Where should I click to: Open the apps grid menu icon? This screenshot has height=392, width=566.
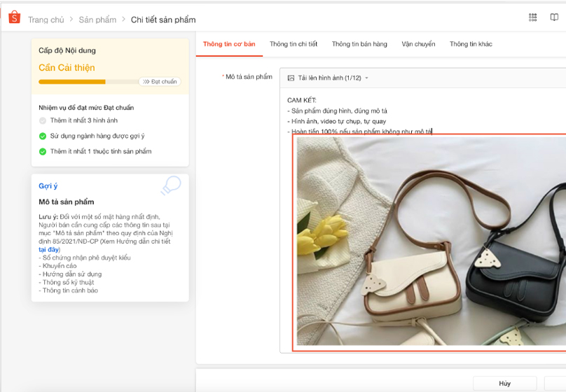[x=533, y=17]
